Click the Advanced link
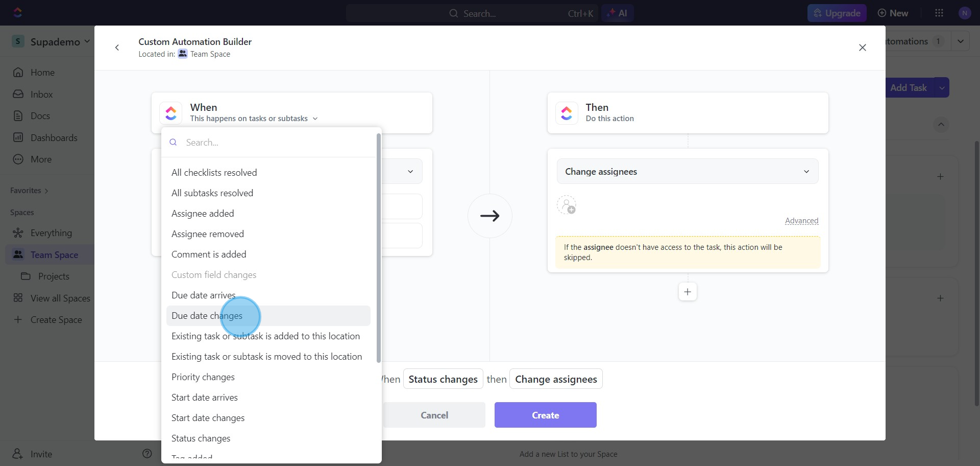Screen dimensions: 980x466 point(801,221)
